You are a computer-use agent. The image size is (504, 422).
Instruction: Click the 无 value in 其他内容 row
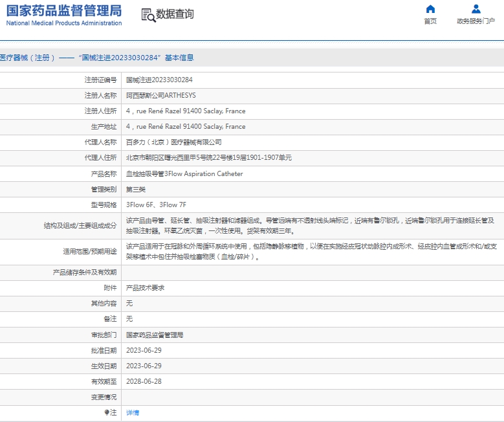pyautogui.click(x=129, y=303)
